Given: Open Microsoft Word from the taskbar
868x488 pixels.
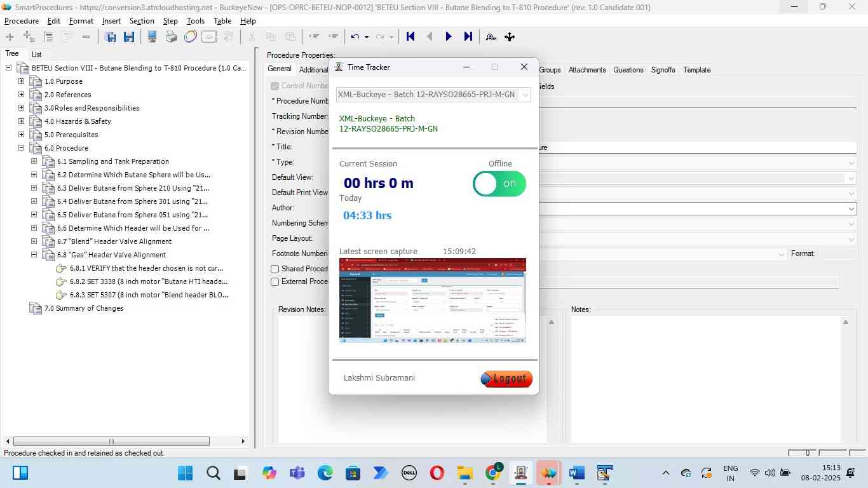Looking at the screenshot, I should pos(576,473).
